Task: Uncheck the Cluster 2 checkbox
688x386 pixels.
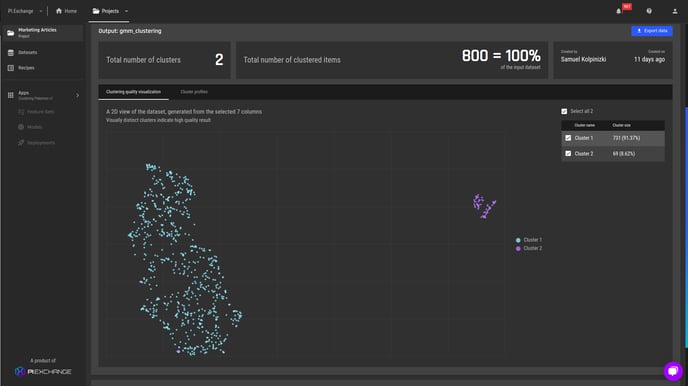Action: tap(568, 154)
